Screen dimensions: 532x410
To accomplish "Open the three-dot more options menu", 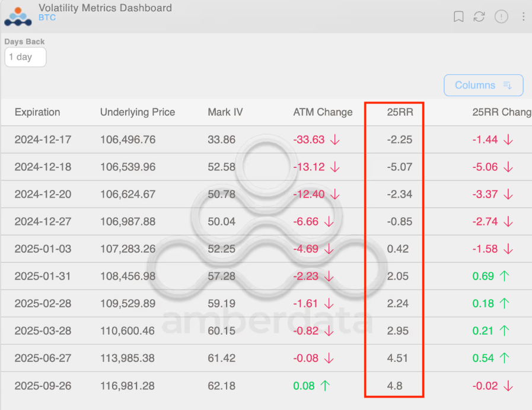I will click(523, 16).
